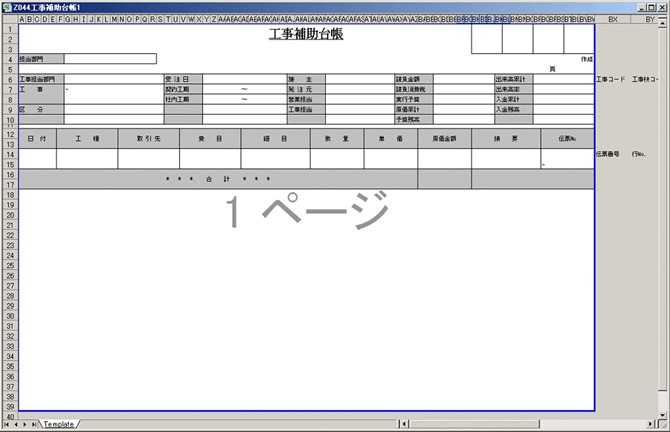Click the 合計 total row
This screenshot has width=670, height=432.
coord(218,179)
